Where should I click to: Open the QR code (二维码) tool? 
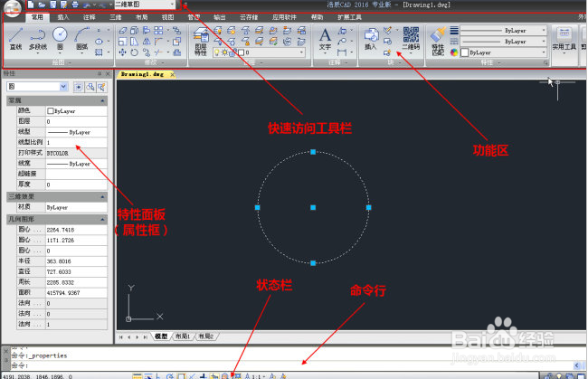(x=411, y=39)
